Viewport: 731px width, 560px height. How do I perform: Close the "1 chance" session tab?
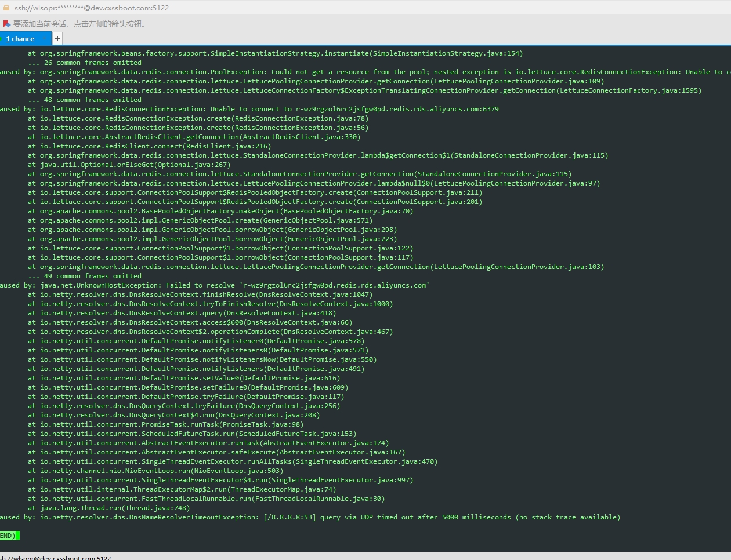(x=44, y=38)
